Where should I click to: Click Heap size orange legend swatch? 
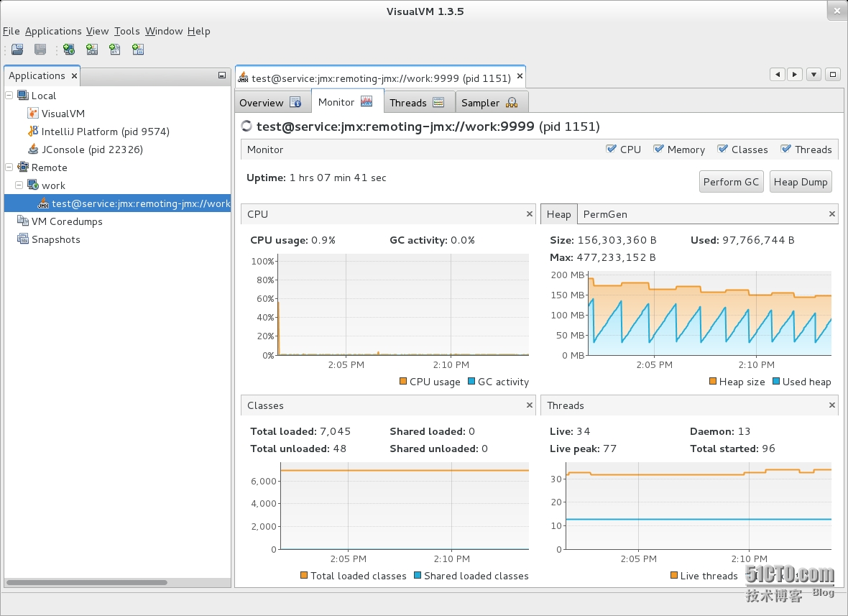(713, 381)
